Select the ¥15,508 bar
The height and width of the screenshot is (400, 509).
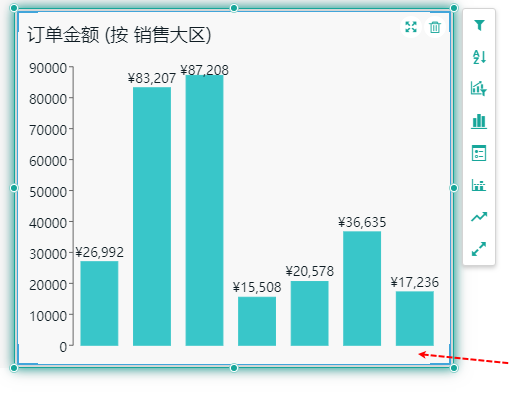click(x=257, y=321)
